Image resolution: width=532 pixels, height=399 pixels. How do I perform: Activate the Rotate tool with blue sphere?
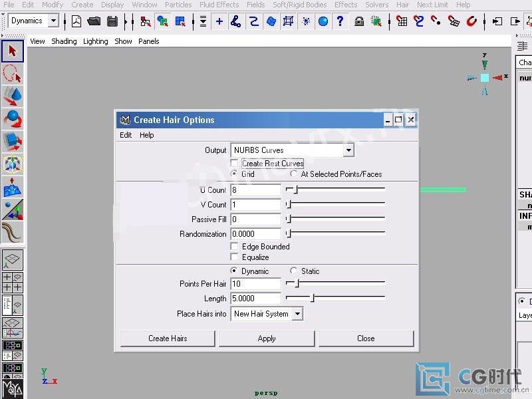click(13, 119)
